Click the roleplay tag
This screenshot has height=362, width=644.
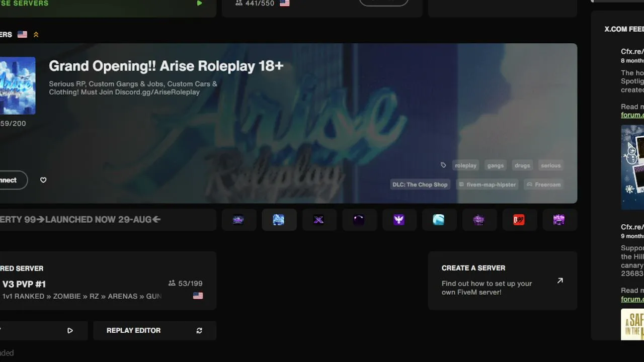(x=465, y=165)
